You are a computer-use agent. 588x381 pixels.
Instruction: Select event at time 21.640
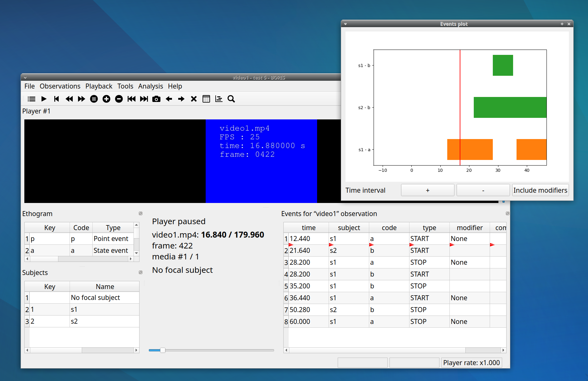tap(395, 251)
